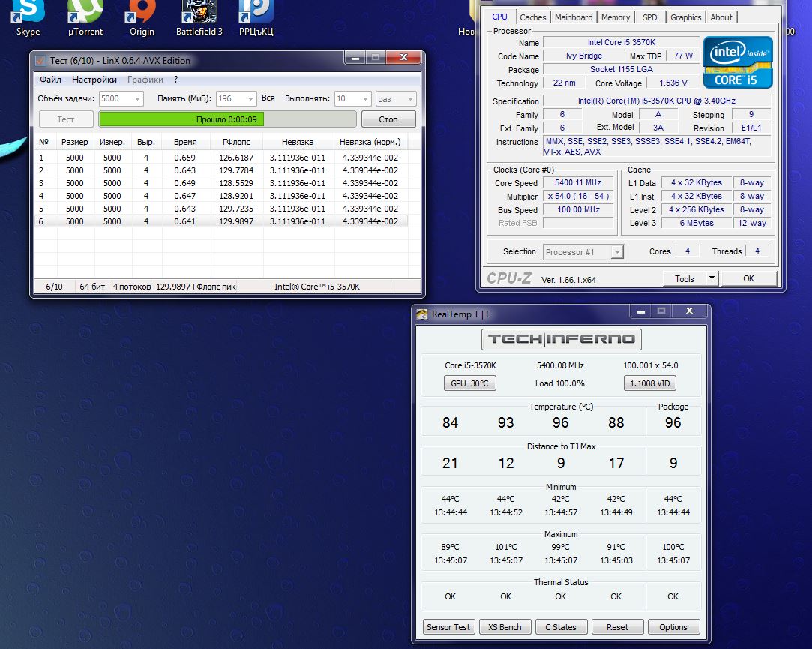Expand the раз units dropdown in LinX
The width and height of the screenshot is (812, 649).
click(410, 98)
